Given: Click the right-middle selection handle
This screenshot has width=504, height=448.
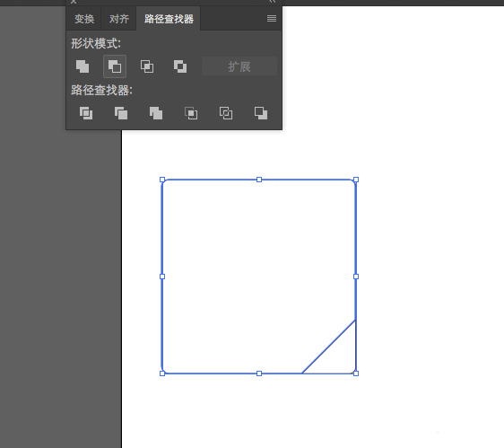Looking at the screenshot, I should [356, 277].
